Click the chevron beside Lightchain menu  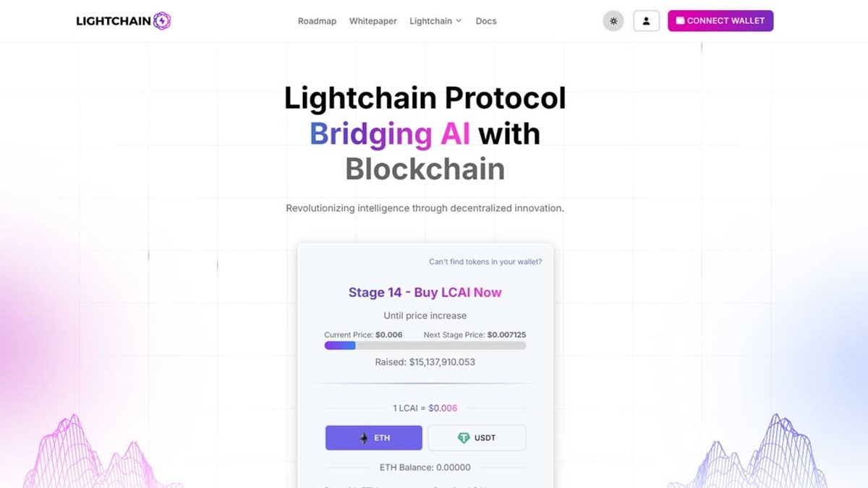coord(458,22)
